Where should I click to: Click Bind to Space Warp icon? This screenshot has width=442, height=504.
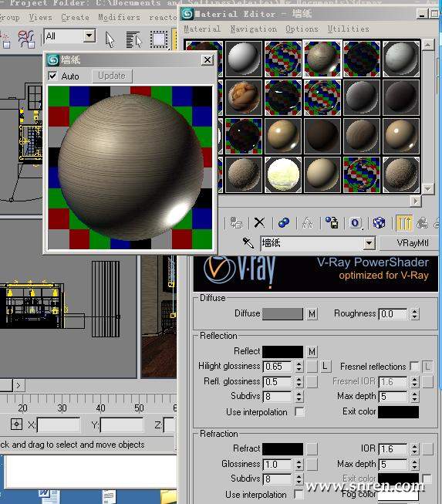coord(26,39)
